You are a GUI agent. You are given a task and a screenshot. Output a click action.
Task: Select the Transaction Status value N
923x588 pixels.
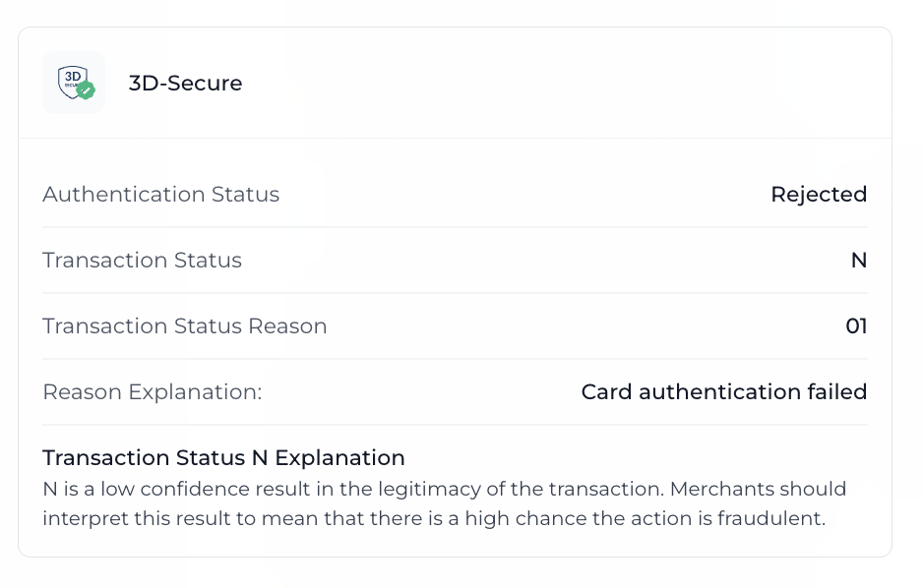(858, 261)
